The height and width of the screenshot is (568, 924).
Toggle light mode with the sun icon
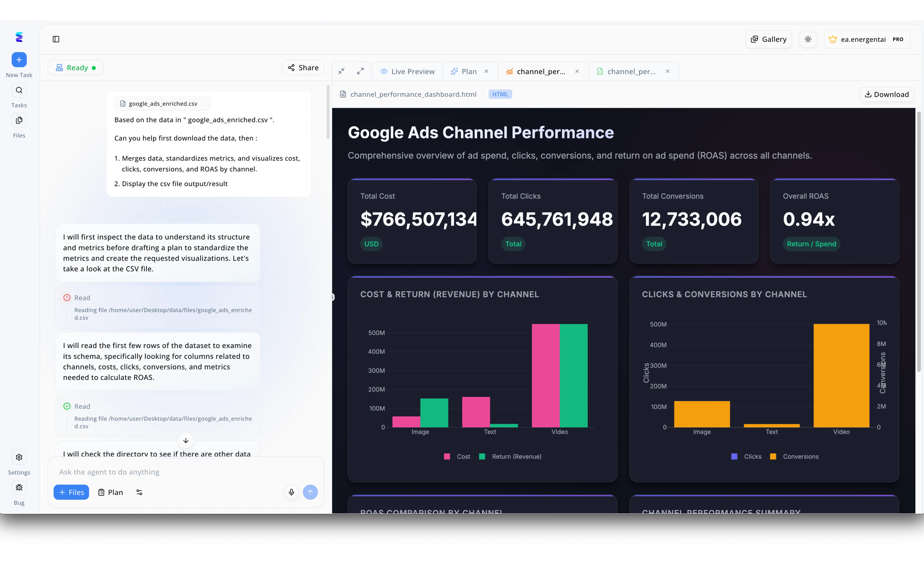coord(808,39)
